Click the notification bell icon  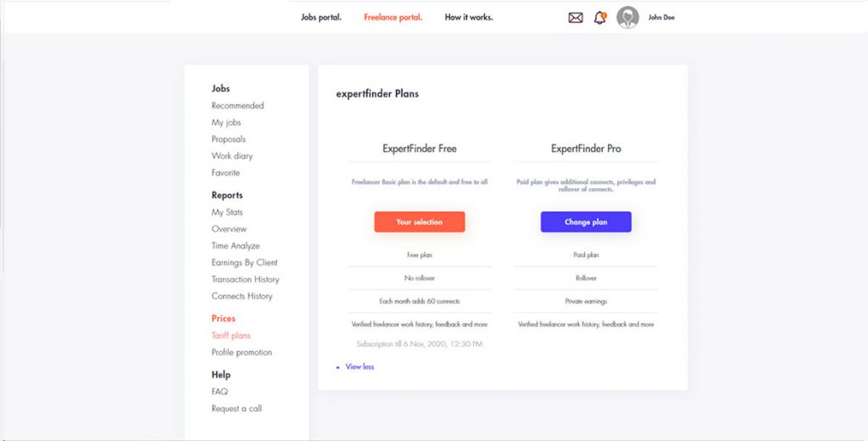click(x=600, y=18)
